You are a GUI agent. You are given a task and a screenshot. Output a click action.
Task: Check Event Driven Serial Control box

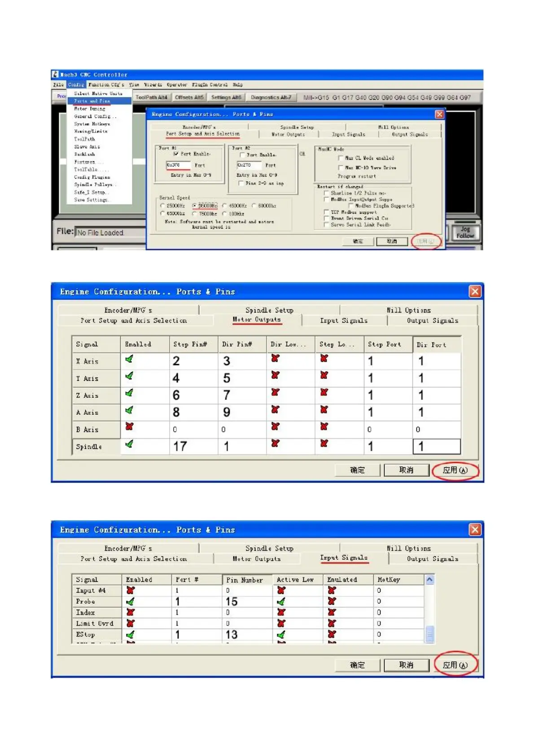326,218
